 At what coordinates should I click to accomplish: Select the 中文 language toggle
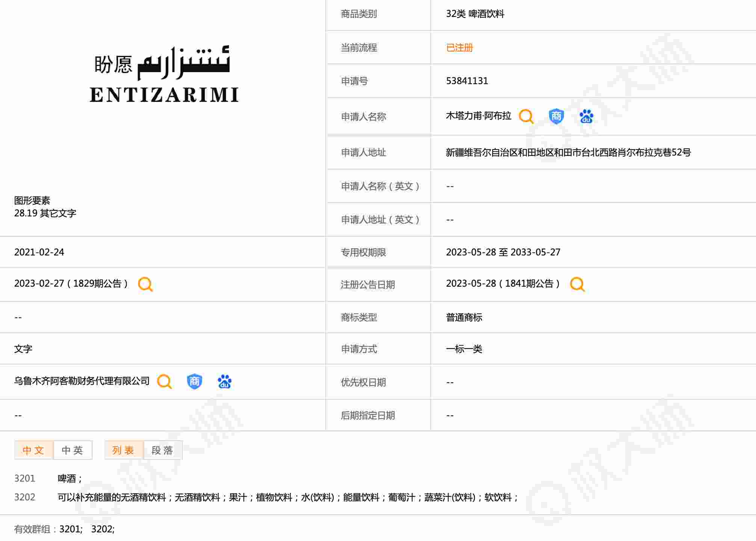[33, 450]
